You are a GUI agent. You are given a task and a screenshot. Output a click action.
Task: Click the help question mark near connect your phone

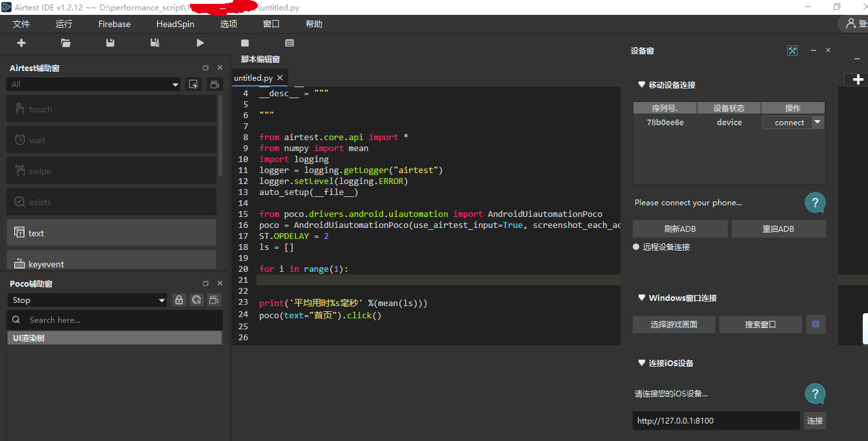click(815, 203)
